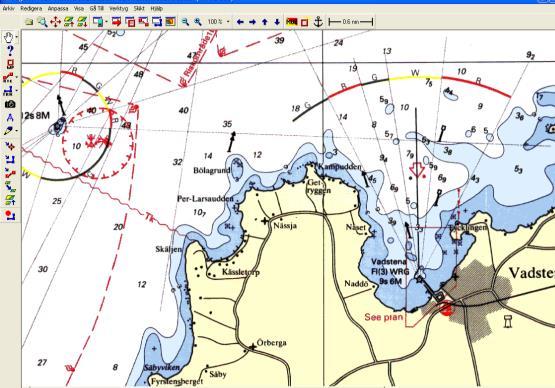Open the 100 % zoom dropdown
The width and height of the screenshot is (555, 388).
(x=228, y=22)
